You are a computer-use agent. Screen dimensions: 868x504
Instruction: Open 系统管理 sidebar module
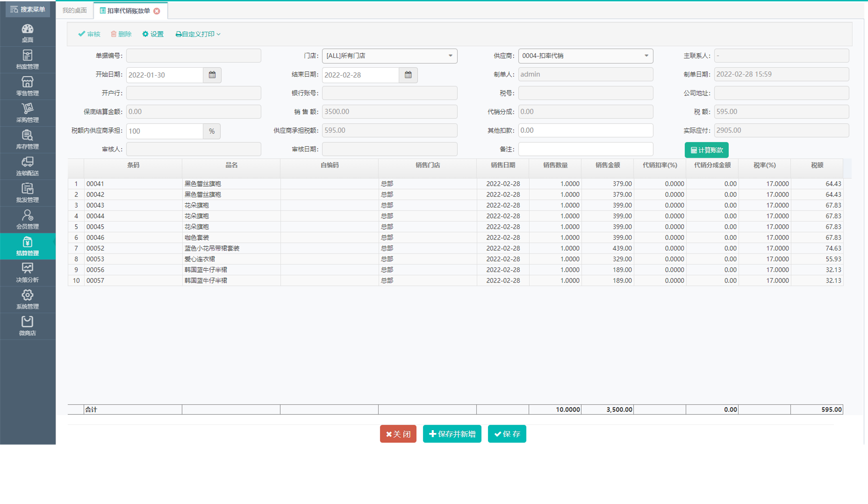coord(28,300)
